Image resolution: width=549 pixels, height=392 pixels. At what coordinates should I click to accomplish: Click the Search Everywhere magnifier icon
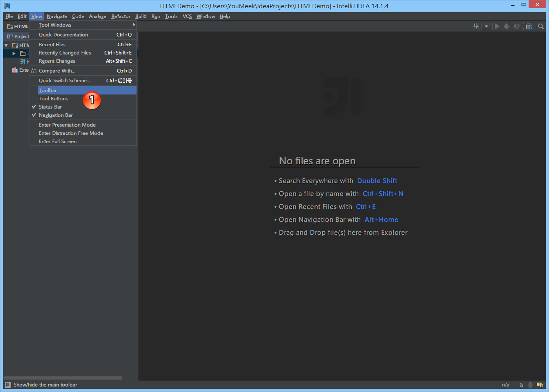(541, 26)
